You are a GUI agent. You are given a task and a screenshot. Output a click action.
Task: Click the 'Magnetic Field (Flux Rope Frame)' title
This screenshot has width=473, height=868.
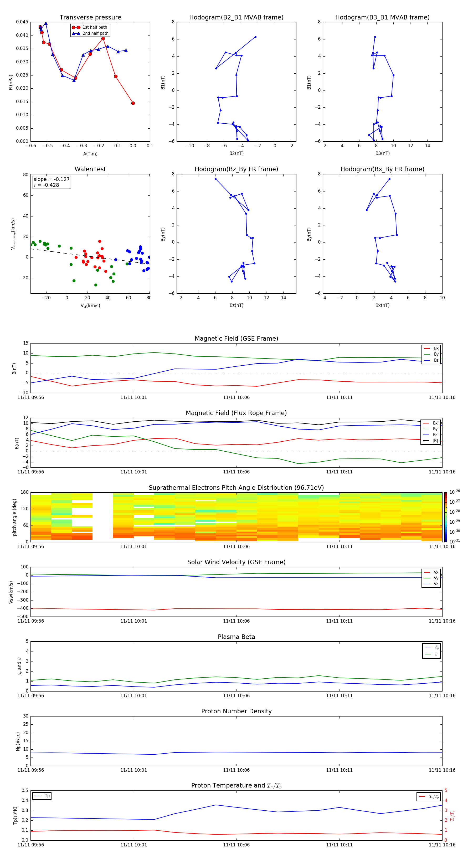236,413
